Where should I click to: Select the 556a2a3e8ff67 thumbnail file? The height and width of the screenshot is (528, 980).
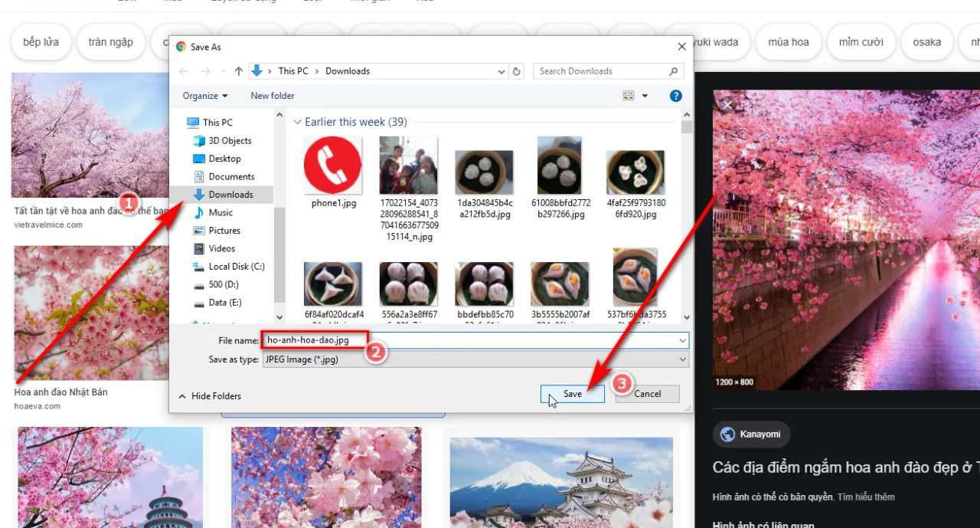(x=408, y=291)
